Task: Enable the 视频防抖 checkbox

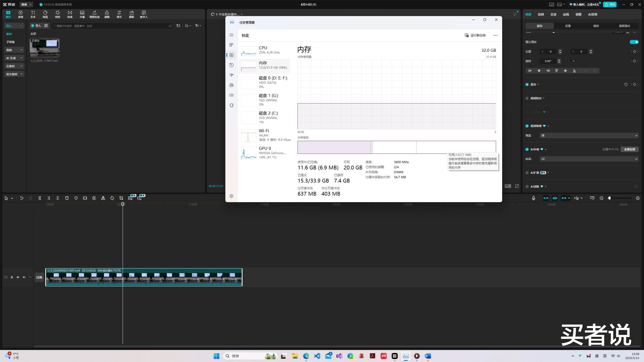Action: click(x=527, y=98)
